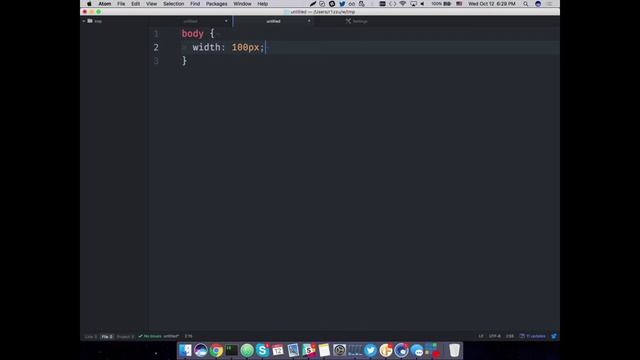This screenshot has width=640, height=360.
Task: Select the linter 'Project' scope tab
Action: [x=125, y=337]
